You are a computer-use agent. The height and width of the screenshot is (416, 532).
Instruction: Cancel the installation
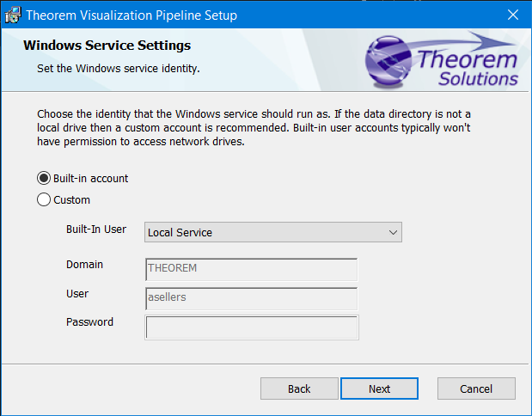click(476, 388)
